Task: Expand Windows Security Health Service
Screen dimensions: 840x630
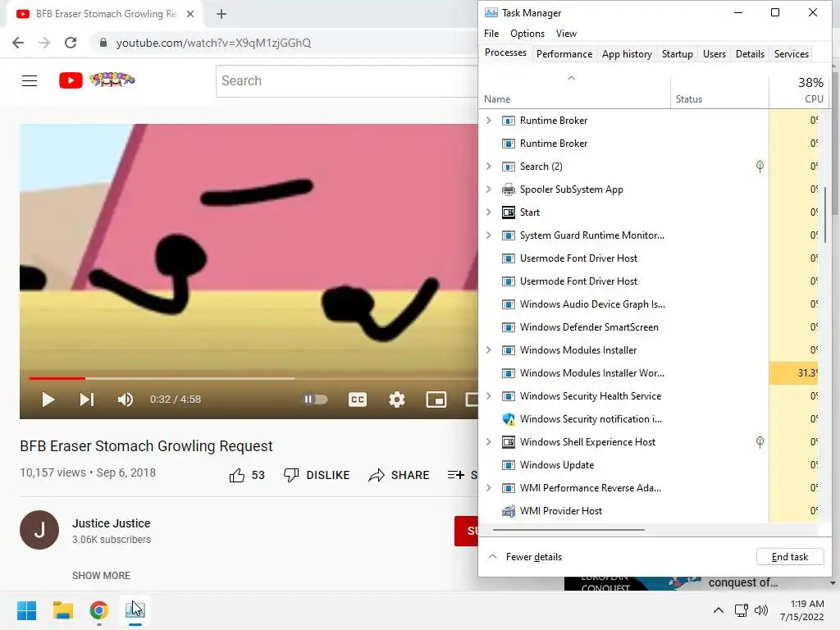Action: click(x=489, y=396)
